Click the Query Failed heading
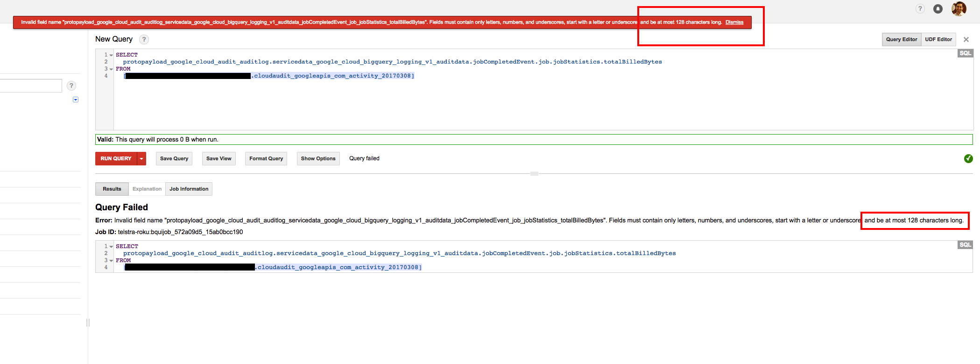Viewport: 980px width, 364px height. [121, 207]
